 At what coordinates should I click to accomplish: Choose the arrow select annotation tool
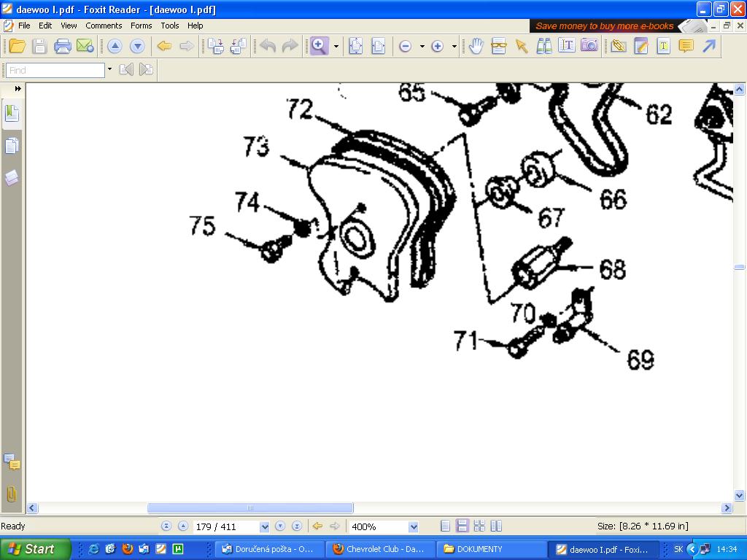tap(522, 46)
